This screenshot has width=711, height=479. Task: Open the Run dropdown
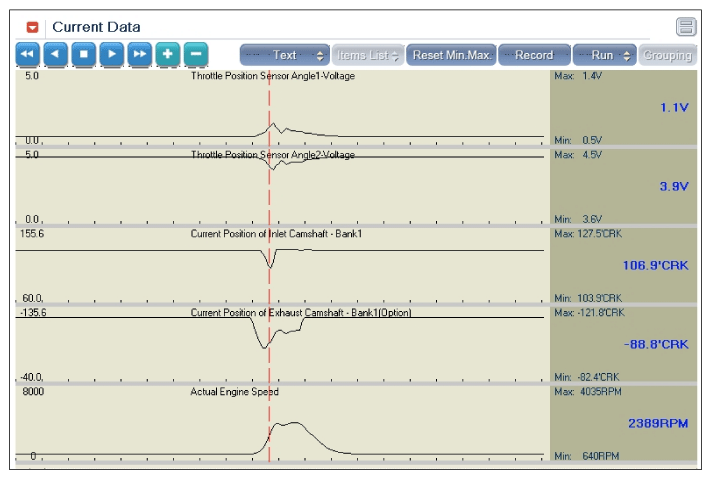pyautogui.click(x=604, y=55)
